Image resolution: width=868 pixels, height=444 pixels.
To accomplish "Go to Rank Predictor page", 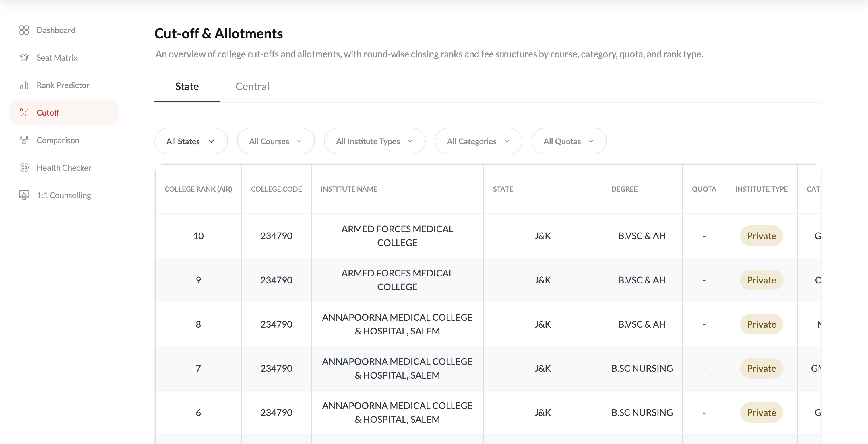I will pyautogui.click(x=63, y=85).
